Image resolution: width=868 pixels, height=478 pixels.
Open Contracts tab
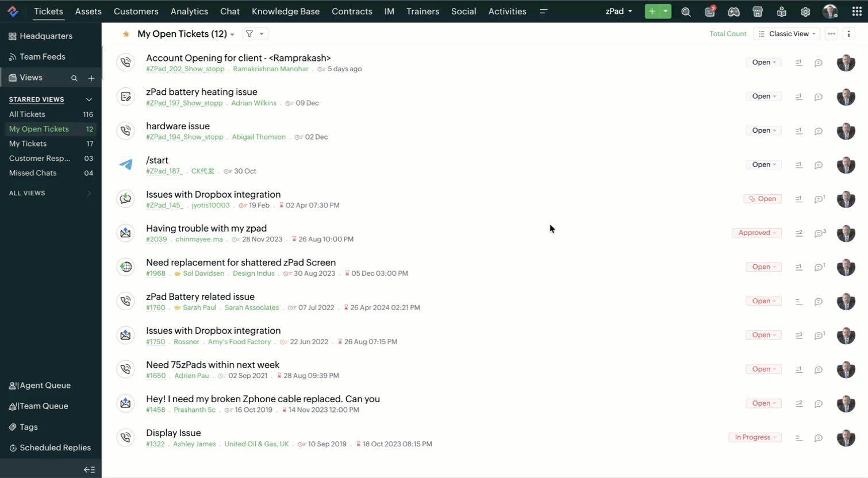(x=352, y=11)
